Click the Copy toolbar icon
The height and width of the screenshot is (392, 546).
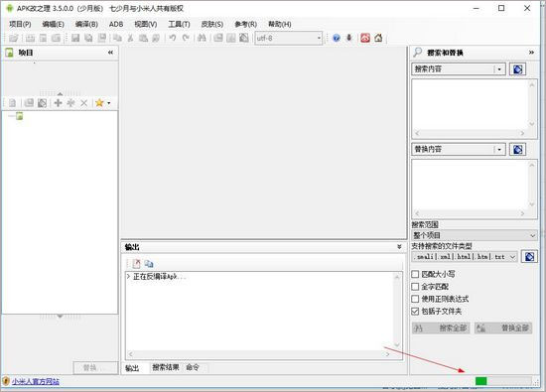(117, 38)
